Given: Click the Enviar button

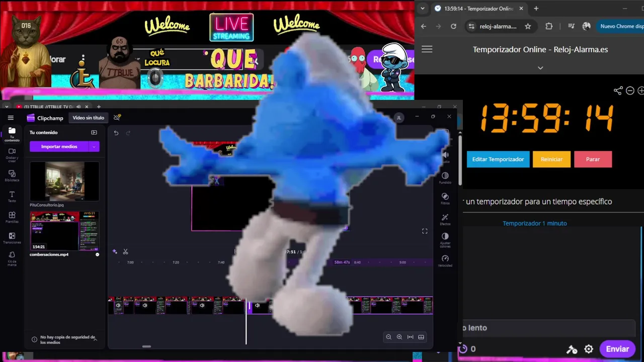Looking at the screenshot, I should tap(617, 349).
